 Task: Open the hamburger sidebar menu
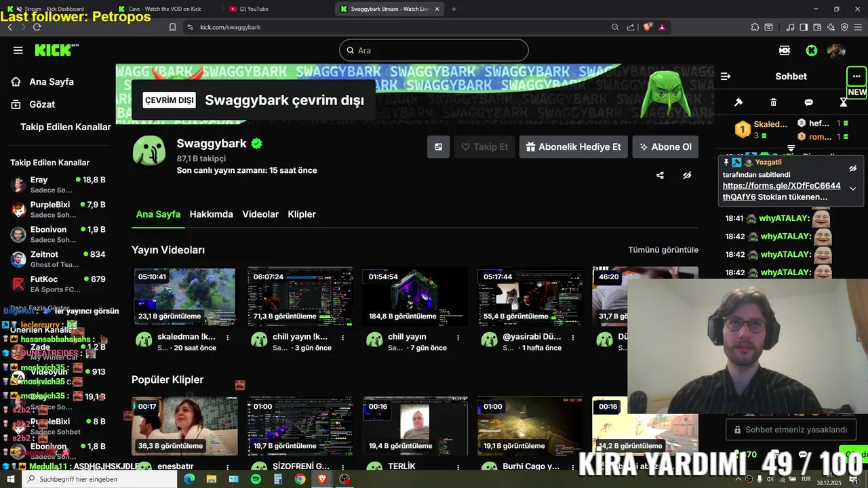(x=18, y=50)
